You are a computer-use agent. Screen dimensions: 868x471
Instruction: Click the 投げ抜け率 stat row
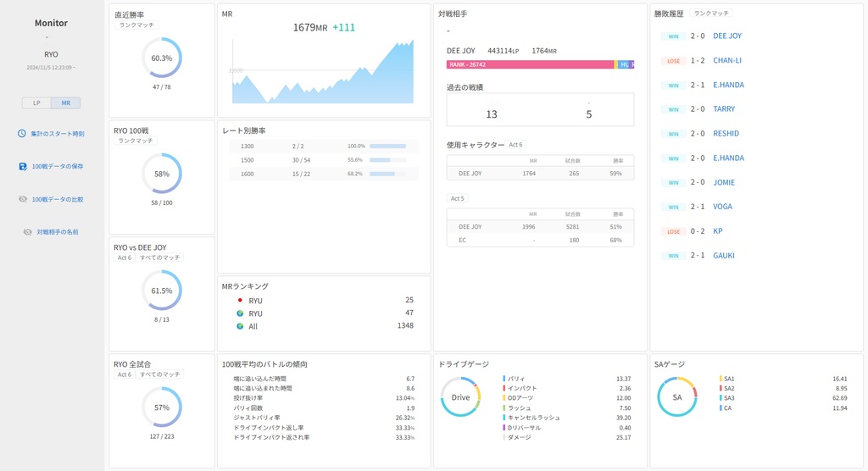click(x=323, y=398)
